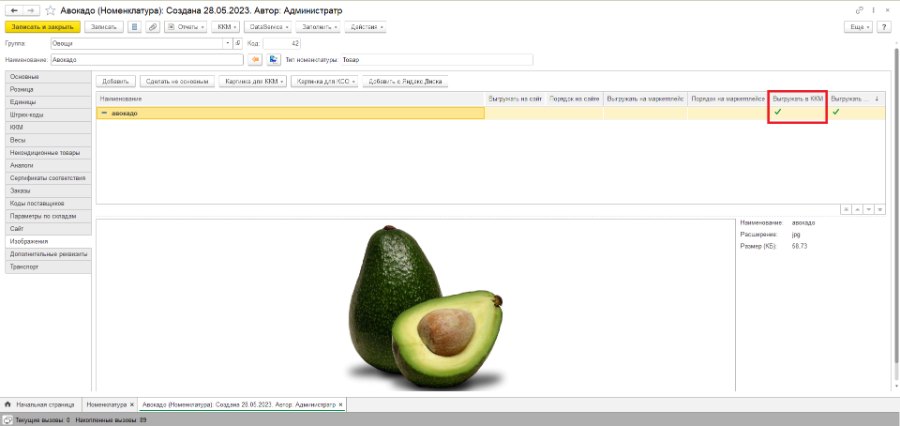Viewport: 900px width, 426px height.
Task: Click the blue icon before Тип номенклатуры
Action: (274, 59)
